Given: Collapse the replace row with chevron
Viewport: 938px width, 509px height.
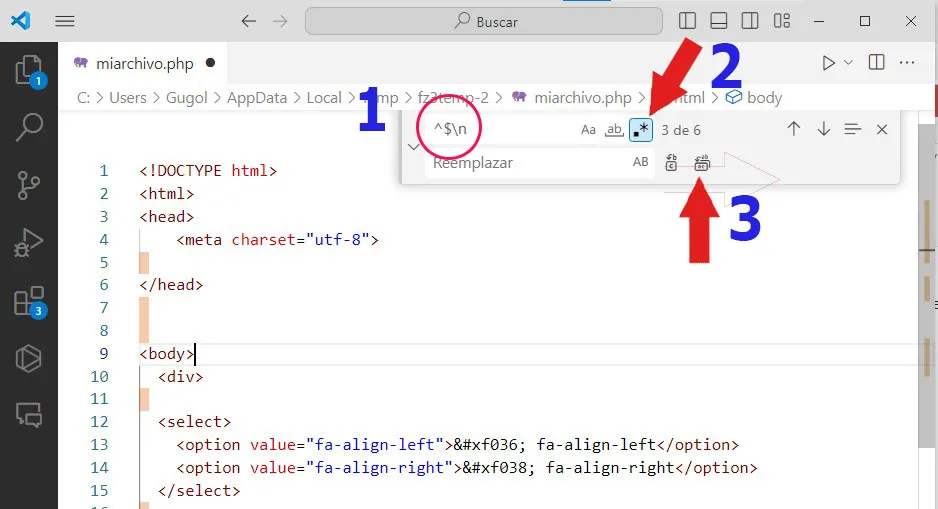Looking at the screenshot, I should (413, 147).
